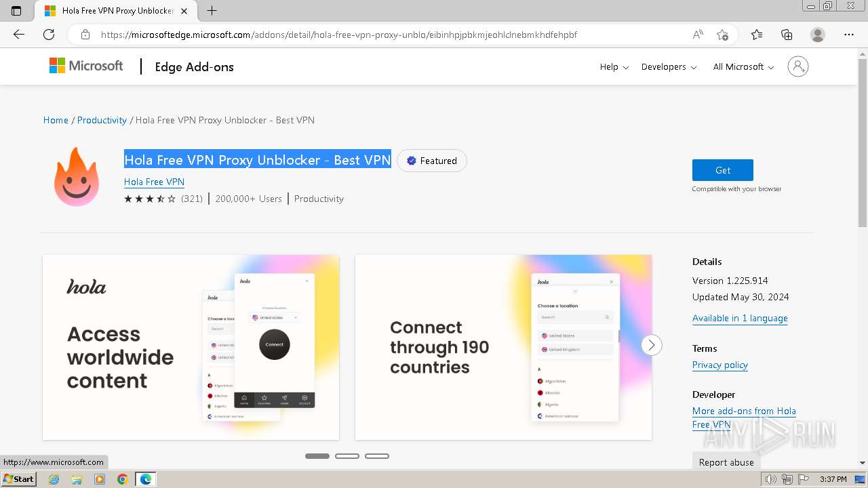The height and width of the screenshot is (488, 868).
Task: Expand the Help dropdown
Action: (x=614, y=66)
